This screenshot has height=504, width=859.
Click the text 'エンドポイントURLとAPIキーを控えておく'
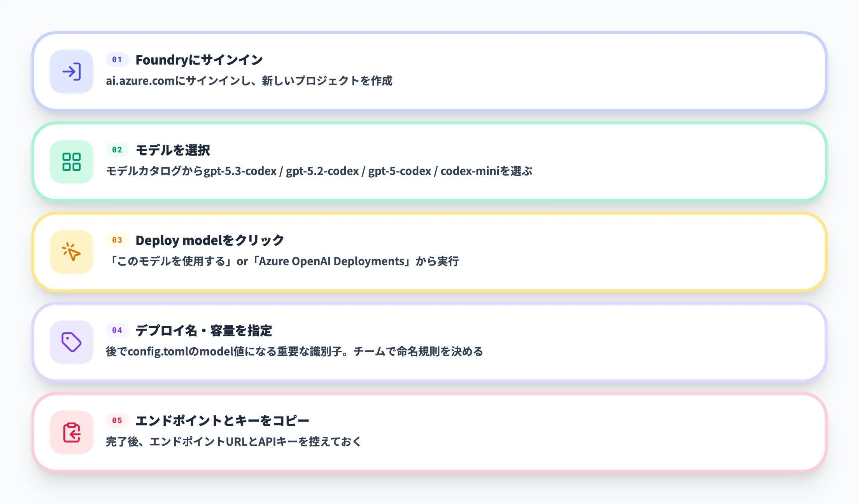pos(255,442)
